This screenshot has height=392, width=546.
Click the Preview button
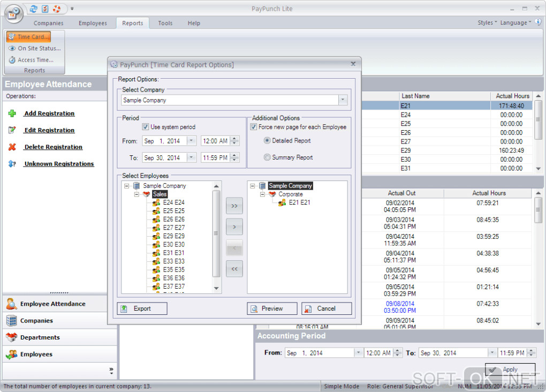point(272,308)
